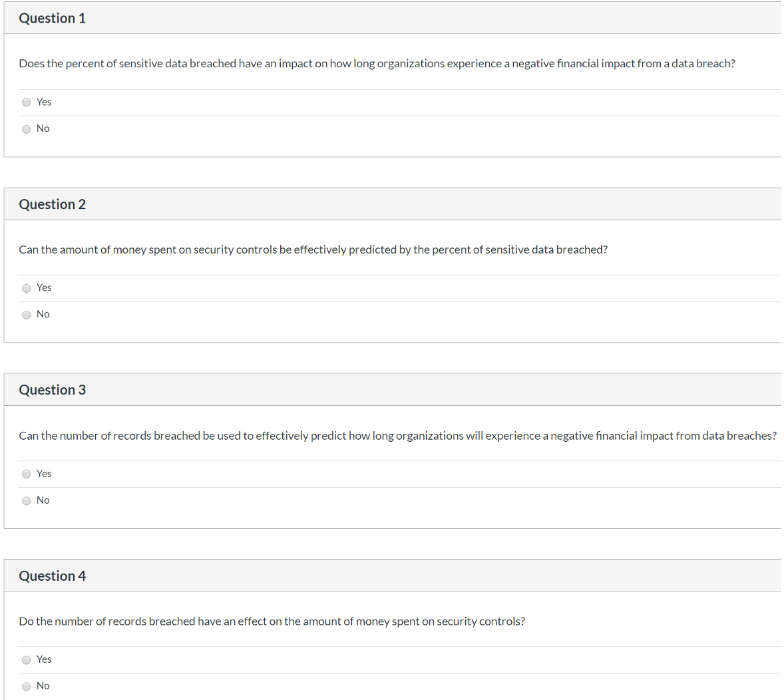784x700 pixels.
Task: Click the 'No' label text under Question 4
Action: tap(43, 686)
